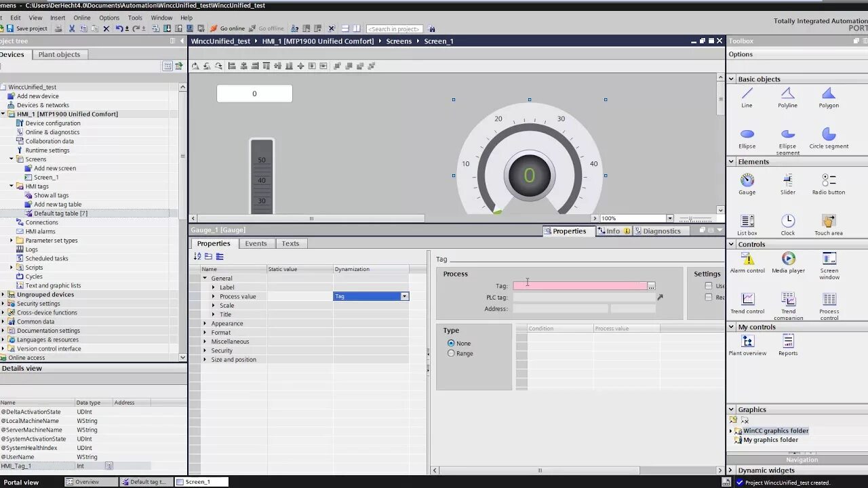Select the Reports control

787,346
